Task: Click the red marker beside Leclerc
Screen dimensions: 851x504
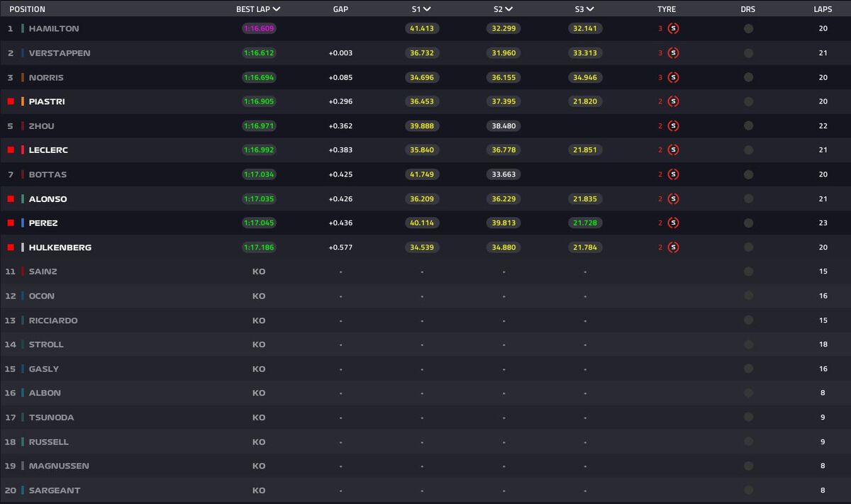Action: [11, 150]
